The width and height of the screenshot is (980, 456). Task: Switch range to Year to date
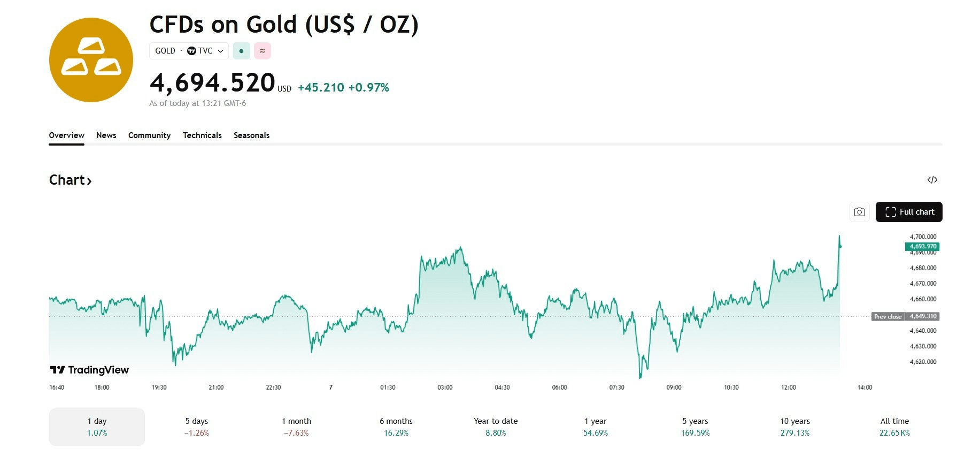click(x=496, y=427)
